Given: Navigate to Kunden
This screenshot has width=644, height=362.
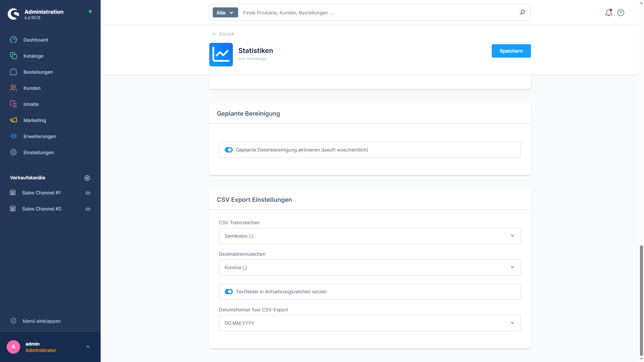Looking at the screenshot, I should tap(32, 88).
